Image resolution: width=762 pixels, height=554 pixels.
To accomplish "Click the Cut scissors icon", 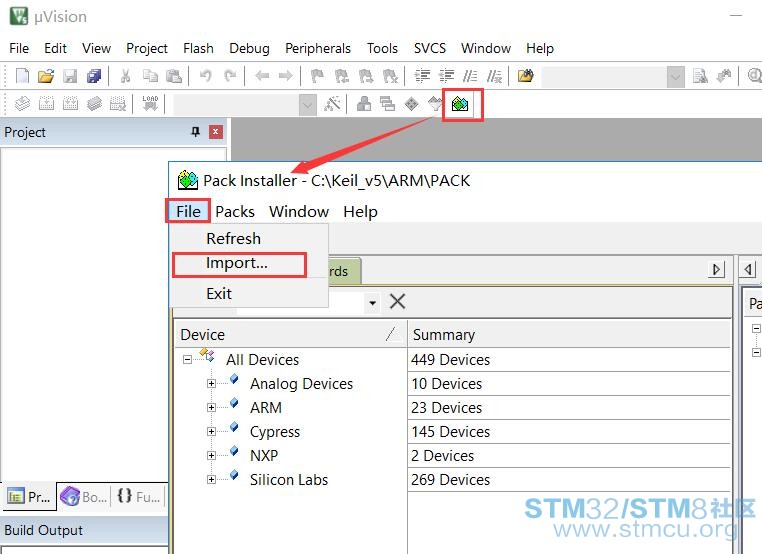I will 125,76.
